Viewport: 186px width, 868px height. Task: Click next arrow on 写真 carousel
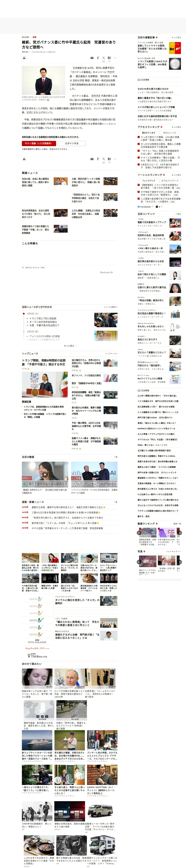pos(180,562)
